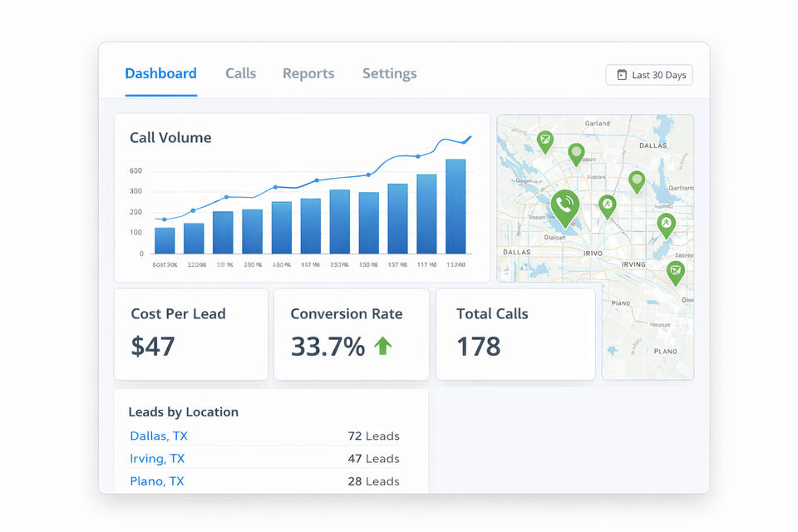Image resolution: width=798 pixels, height=532 pixels.
Task: Open the Reports tab
Action: pos(308,73)
